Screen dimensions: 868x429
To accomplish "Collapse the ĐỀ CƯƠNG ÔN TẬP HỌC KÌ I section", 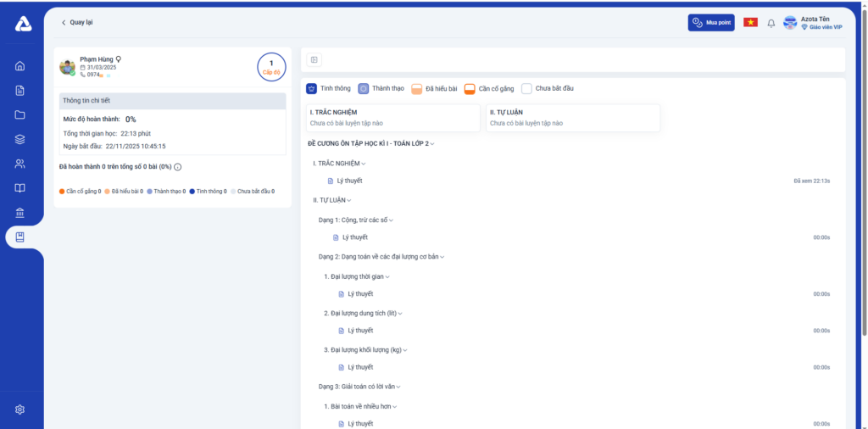I will [x=432, y=144].
